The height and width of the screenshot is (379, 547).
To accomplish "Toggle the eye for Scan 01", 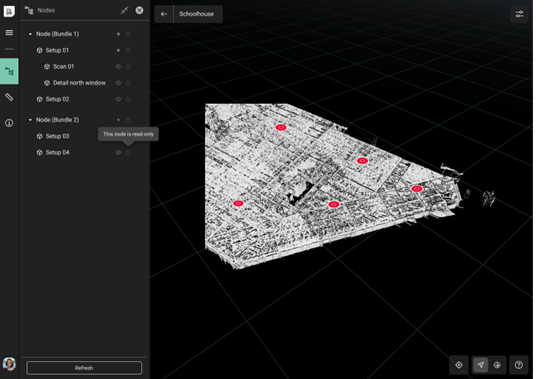I will 118,66.
